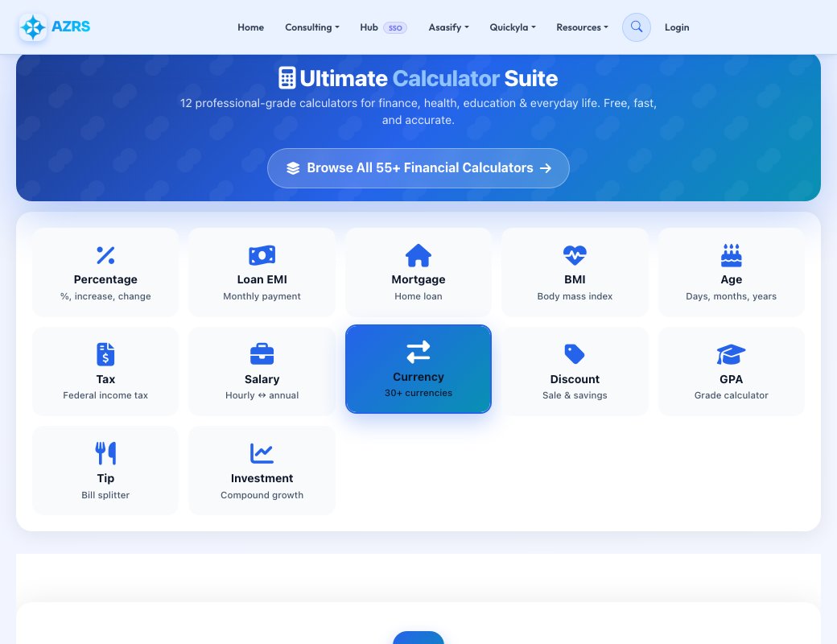
Task: Select the active Currency label
Action: tap(418, 377)
